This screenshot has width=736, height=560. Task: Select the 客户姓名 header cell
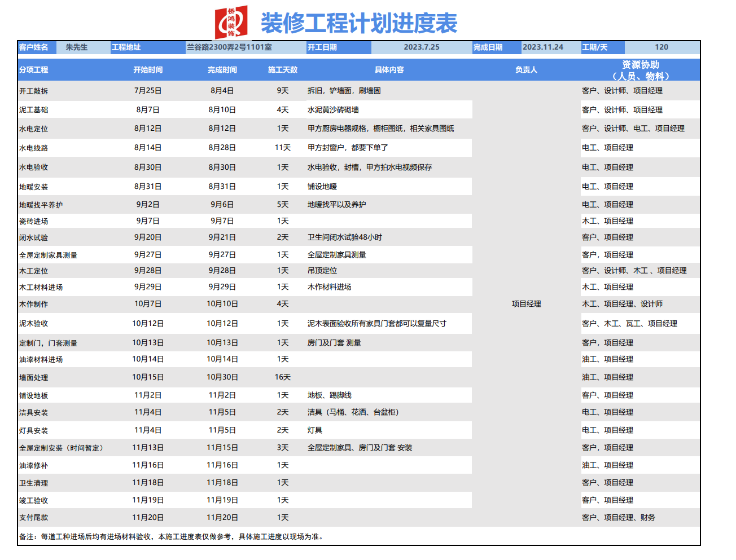(34, 47)
